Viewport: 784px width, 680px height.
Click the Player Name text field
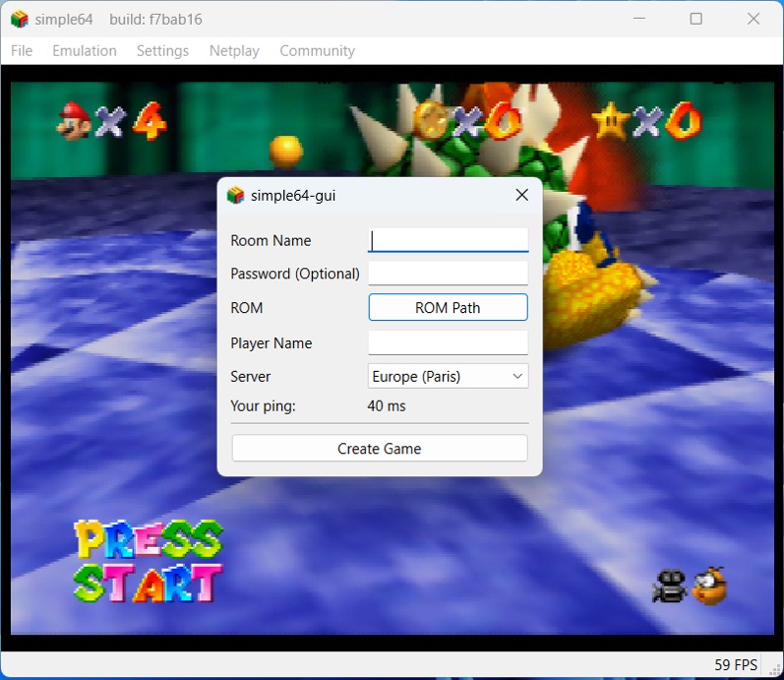coord(448,342)
